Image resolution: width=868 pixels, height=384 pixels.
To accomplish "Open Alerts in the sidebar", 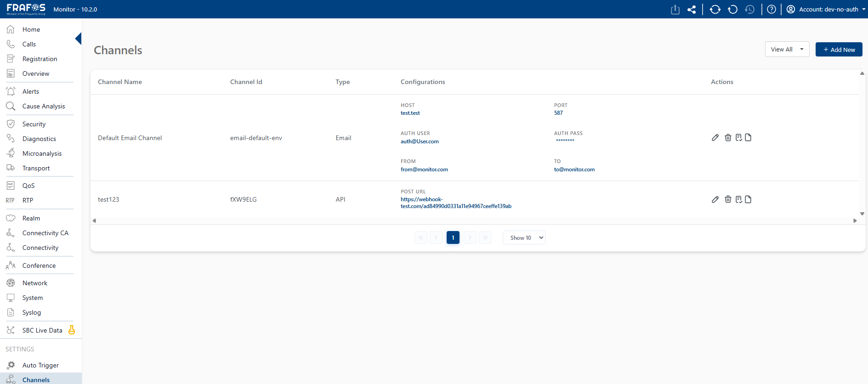I will pos(31,91).
